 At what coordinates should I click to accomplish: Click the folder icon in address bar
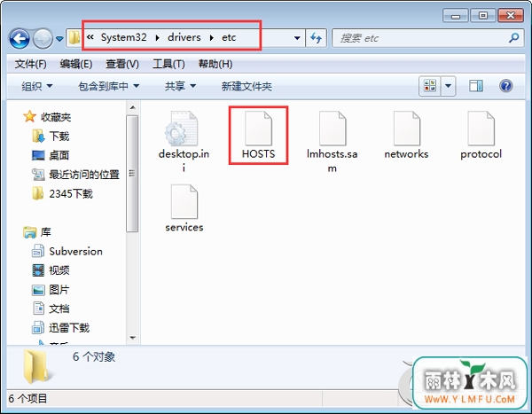point(74,37)
